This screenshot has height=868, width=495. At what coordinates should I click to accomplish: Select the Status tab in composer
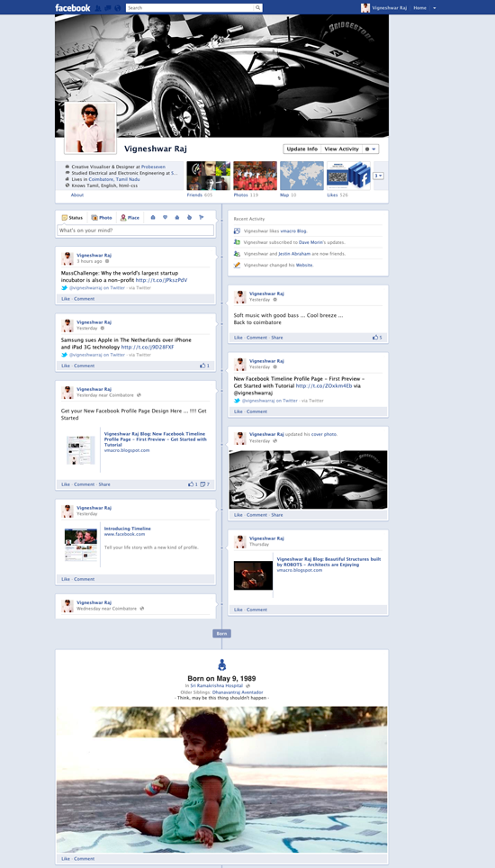(x=73, y=218)
